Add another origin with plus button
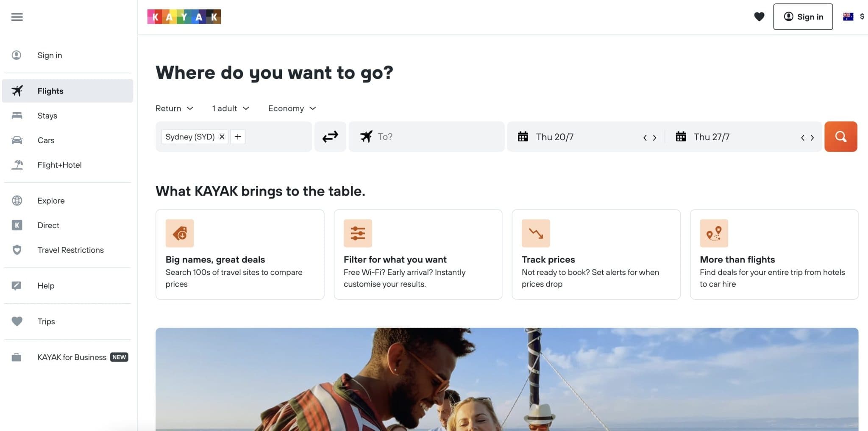868x431 pixels. (238, 137)
